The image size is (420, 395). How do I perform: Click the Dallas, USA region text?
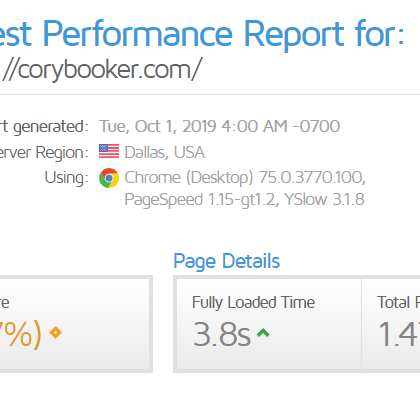(x=165, y=153)
